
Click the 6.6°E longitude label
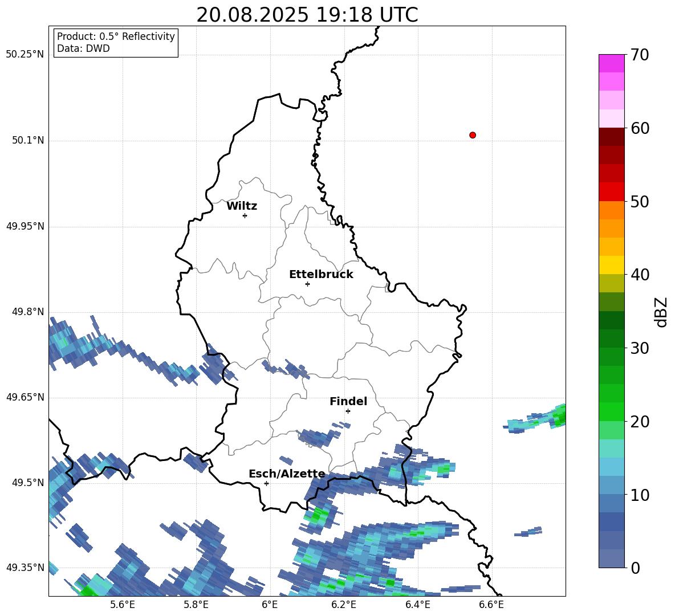[x=491, y=605]
